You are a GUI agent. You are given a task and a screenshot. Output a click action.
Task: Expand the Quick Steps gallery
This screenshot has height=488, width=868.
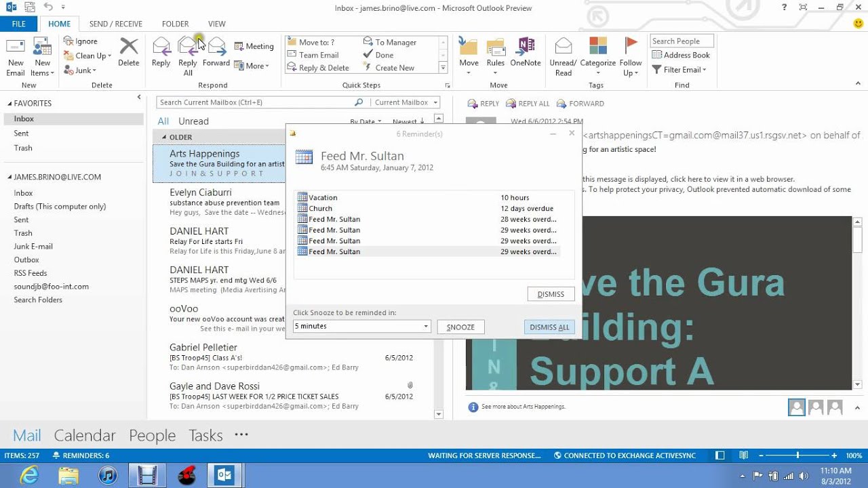pos(443,68)
